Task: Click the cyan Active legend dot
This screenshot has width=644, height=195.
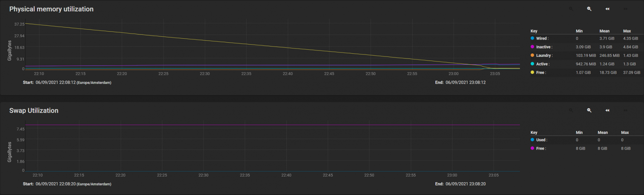Action: [x=532, y=64]
